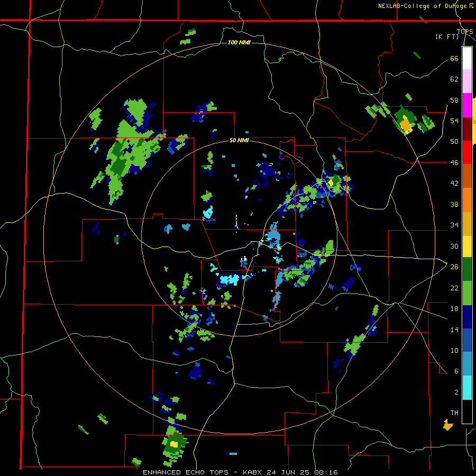476x476 pixels.
Task: Click the light pink legend swatch
Action: click(467, 81)
